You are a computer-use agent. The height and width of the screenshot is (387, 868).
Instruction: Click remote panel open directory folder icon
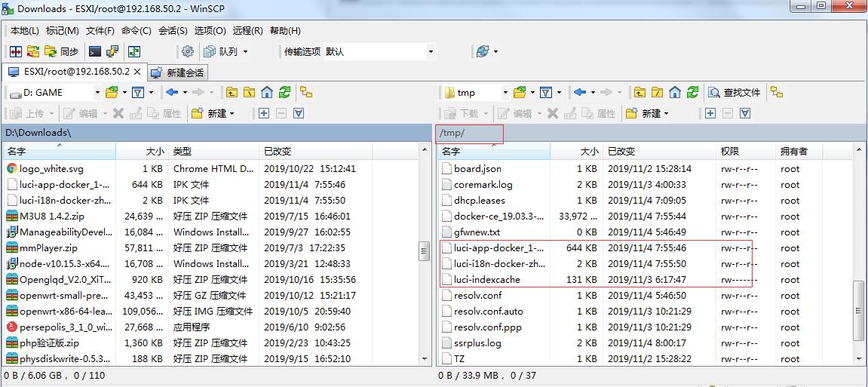[x=520, y=93]
